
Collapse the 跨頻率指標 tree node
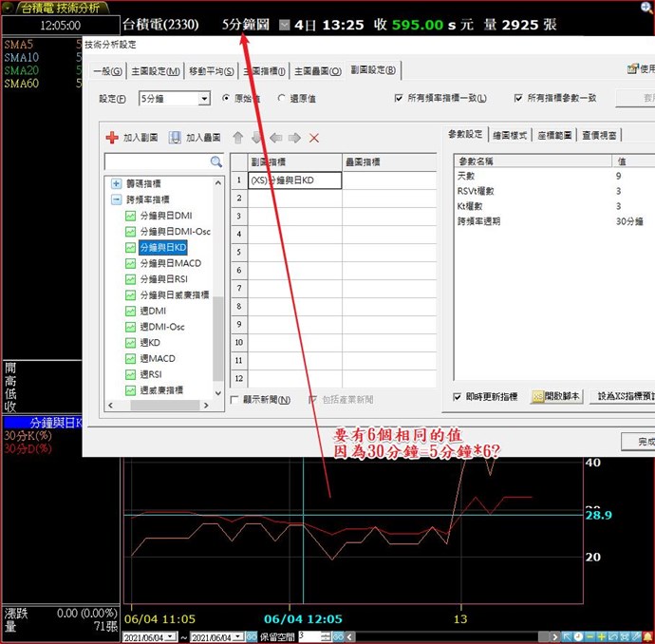point(117,199)
